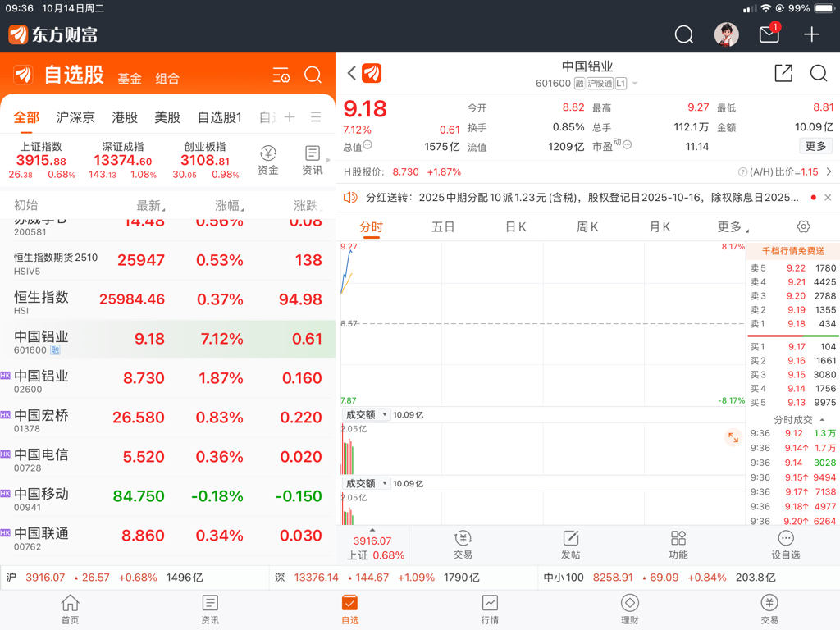Open the 更多 chart period dropdown
This screenshot has width=840, height=630.
click(733, 227)
